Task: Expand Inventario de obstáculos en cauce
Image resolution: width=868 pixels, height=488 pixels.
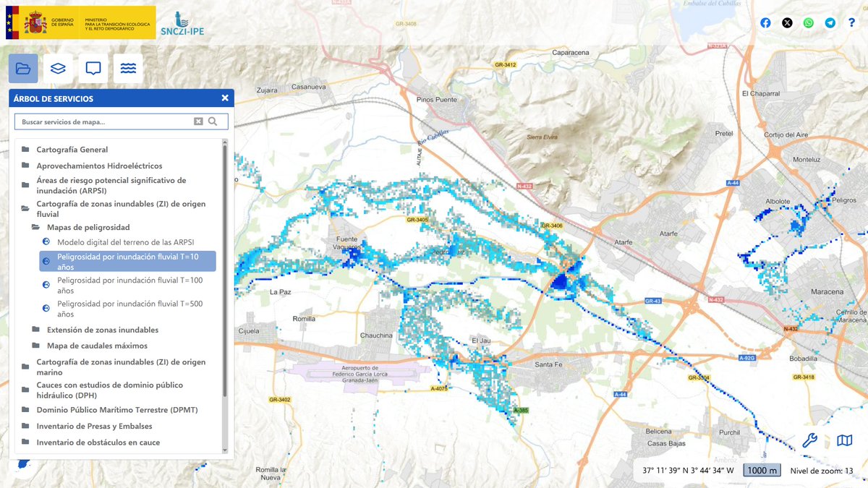Action: (x=98, y=442)
